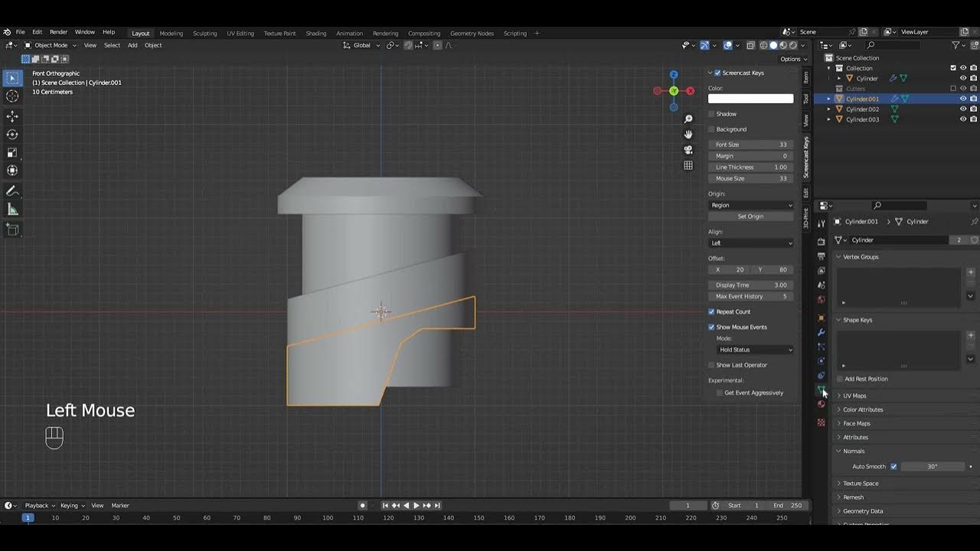Open the Modifiers wrench properties tab
Screen dimensions: 980x551
click(822, 332)
